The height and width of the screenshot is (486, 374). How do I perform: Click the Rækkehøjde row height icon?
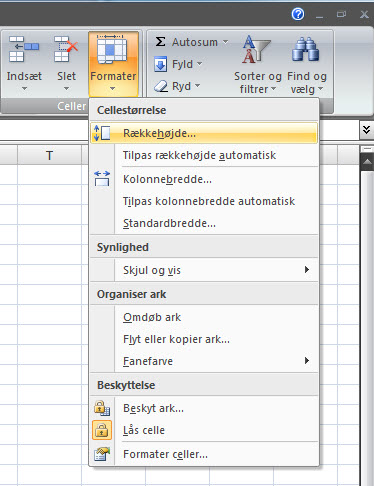point(102,133)
